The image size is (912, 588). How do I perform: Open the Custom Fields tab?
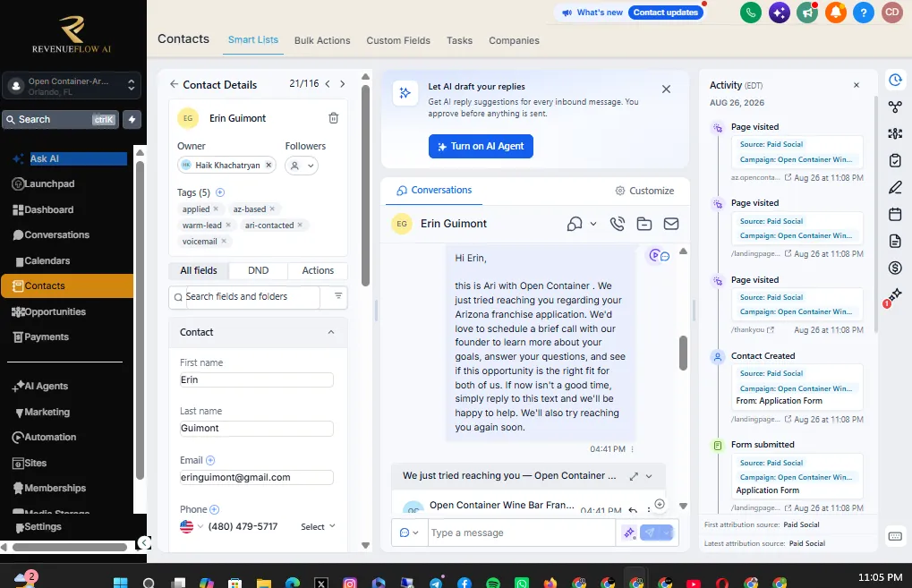click(x=398, y=40)
